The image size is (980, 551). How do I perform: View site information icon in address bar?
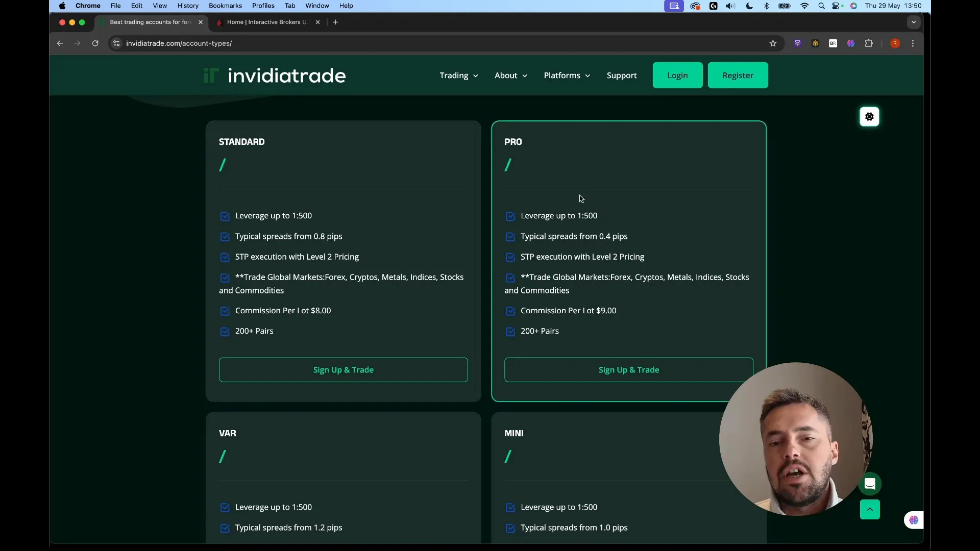point(116,43)
